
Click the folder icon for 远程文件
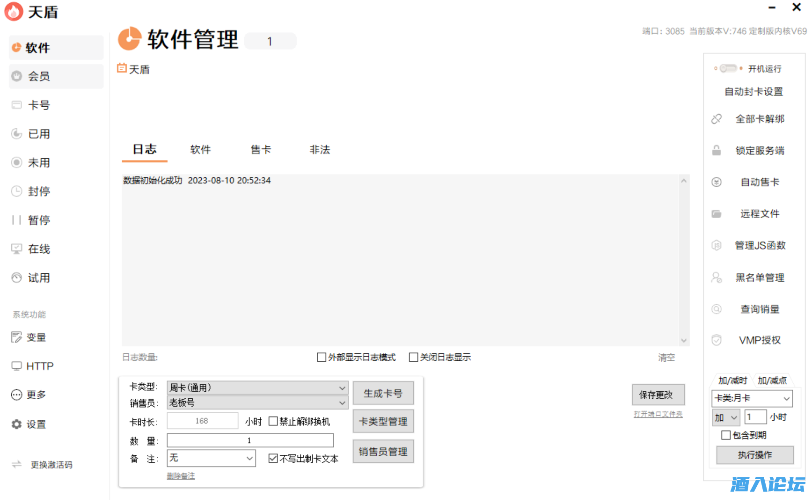716,214
